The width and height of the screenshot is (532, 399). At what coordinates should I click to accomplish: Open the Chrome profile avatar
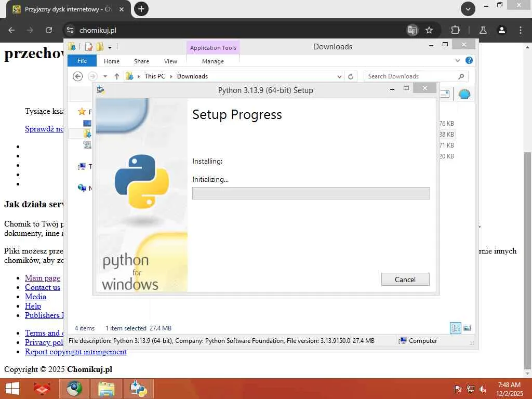(x=501, y=30)
